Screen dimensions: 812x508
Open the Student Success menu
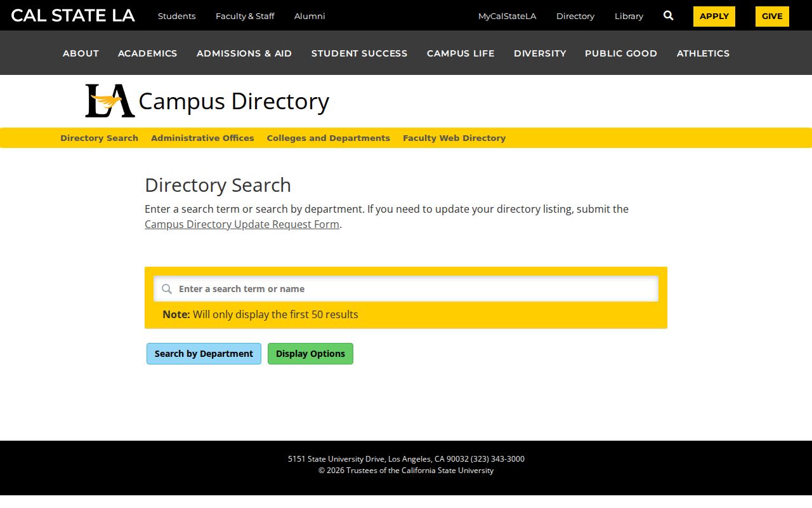tap(360, 53)
